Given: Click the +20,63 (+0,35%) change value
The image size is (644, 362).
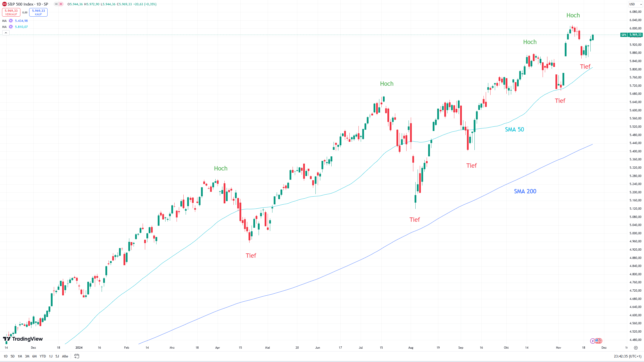Looking at the screenshot, I should (145, 4).
